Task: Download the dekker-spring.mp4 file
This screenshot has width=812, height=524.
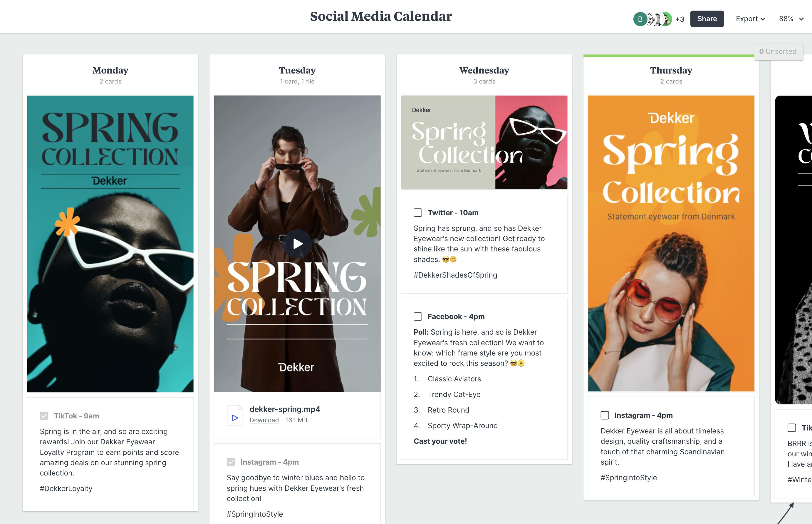Action: pos(264,420)
